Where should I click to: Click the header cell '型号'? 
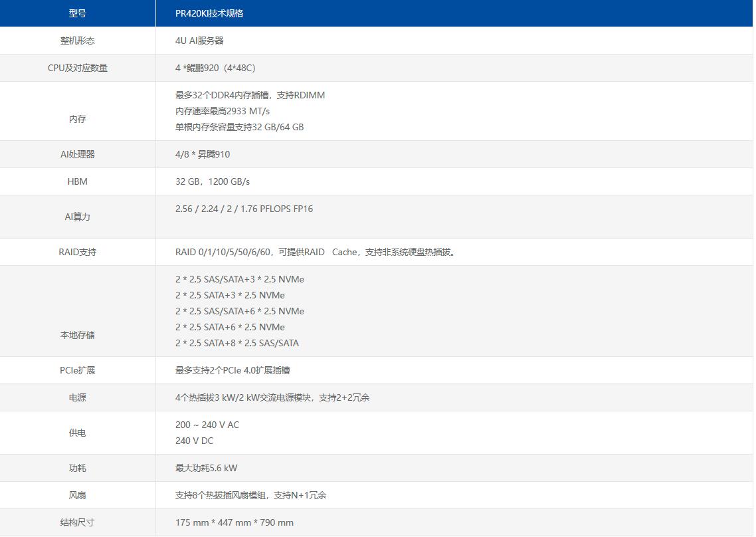pos(78,13)
